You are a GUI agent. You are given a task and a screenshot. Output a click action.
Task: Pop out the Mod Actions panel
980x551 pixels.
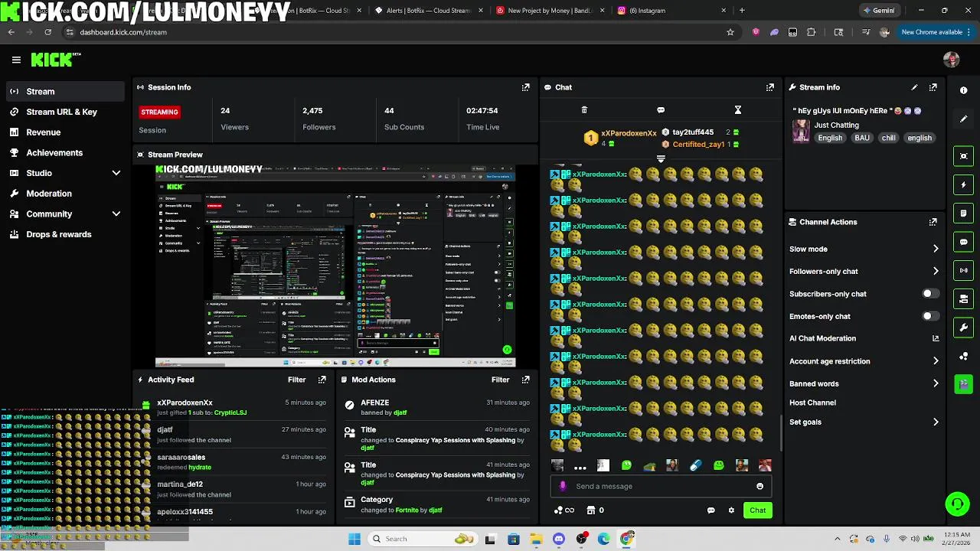tap(525, 380)
